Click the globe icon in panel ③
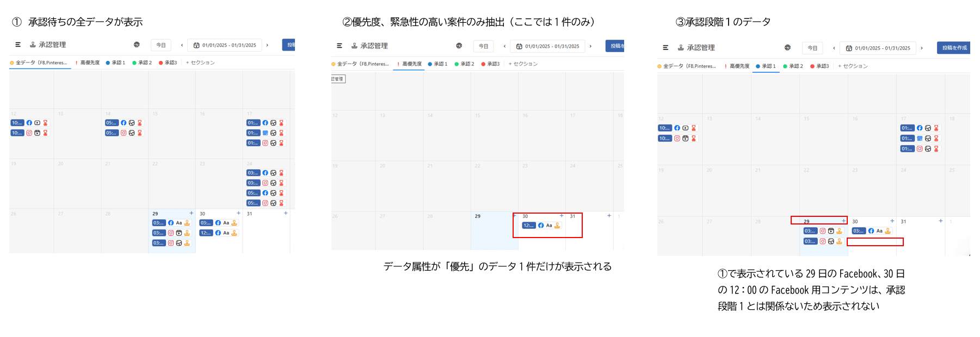This screenshot has width=980, height=337. click(787, 48)
